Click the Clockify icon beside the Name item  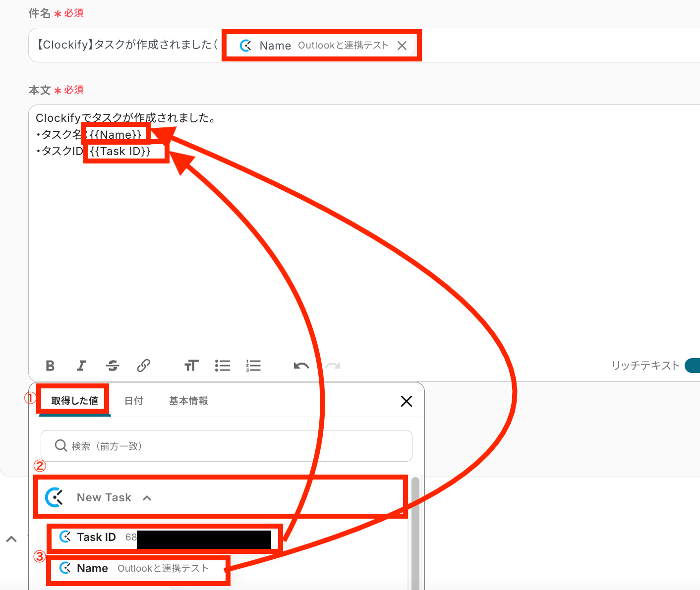pos(65,568)
